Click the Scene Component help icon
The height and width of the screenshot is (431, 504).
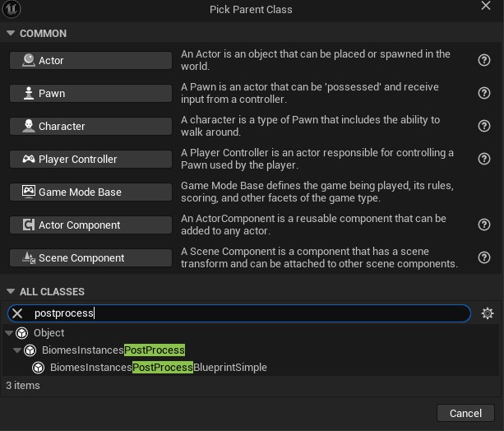tap(484, 257)
